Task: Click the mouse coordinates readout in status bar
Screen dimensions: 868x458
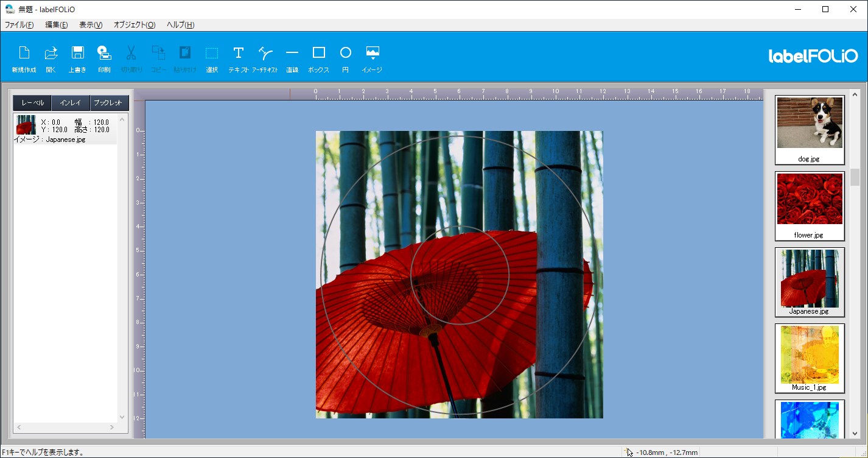Action: click(x=667, y=453)
